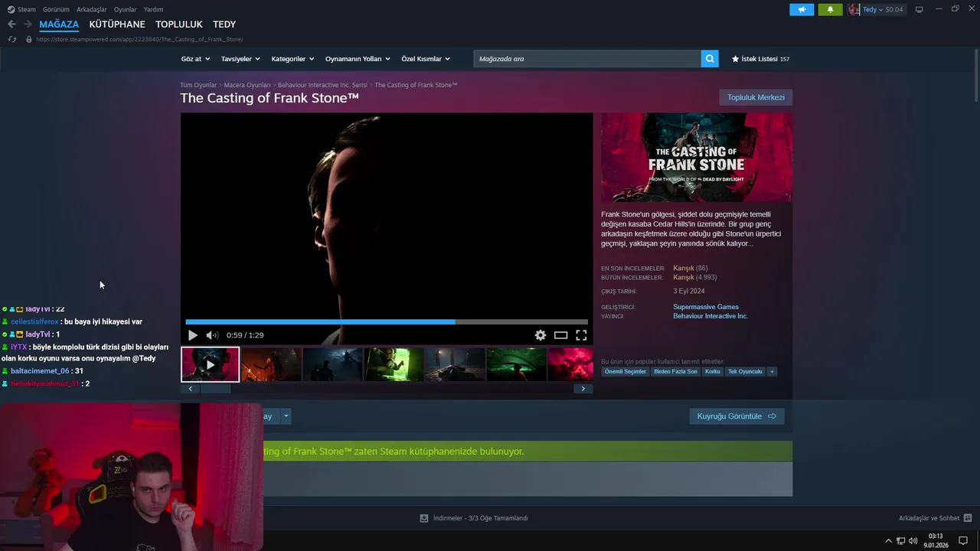Go to the MAĞAZA tab

point(59,24)
